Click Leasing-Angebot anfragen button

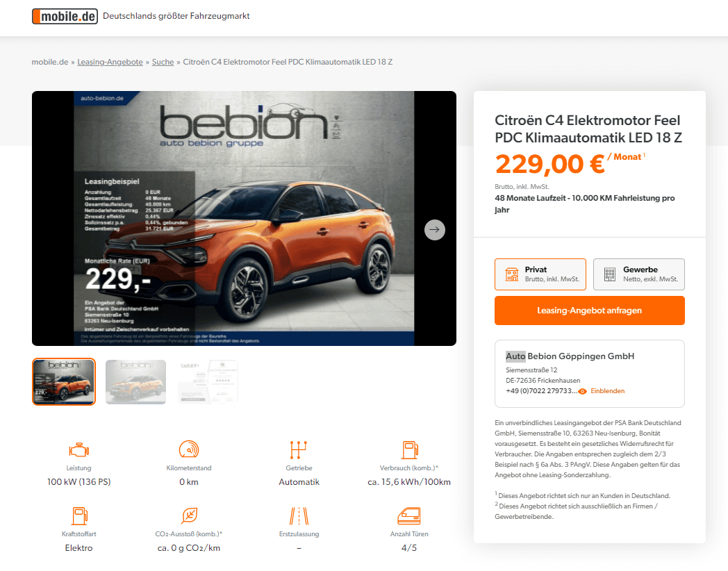590,311
